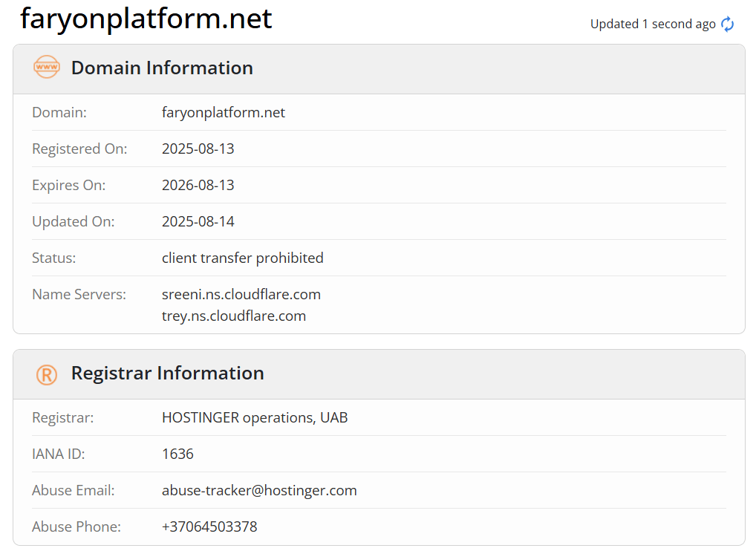
Task: Click registrar name HOSTINGER operations, UAB
Action: [255, 417]
